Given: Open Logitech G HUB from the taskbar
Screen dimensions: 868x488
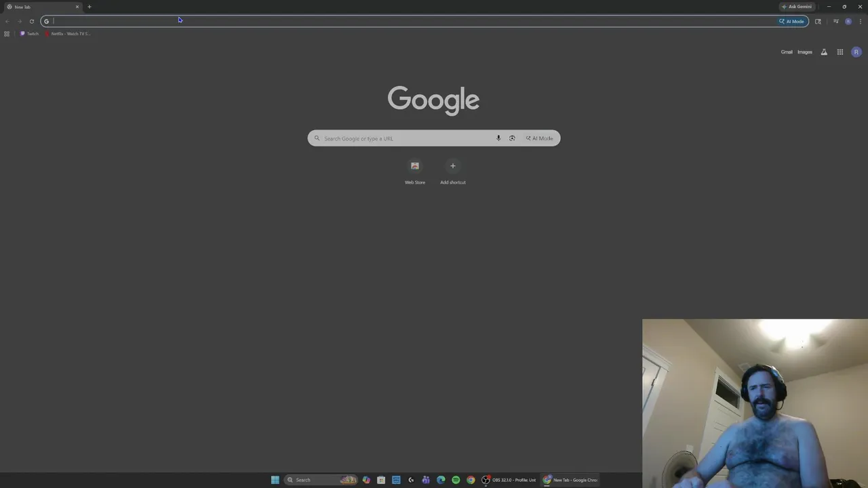Looking at the screenshot, I should (411, 480).
